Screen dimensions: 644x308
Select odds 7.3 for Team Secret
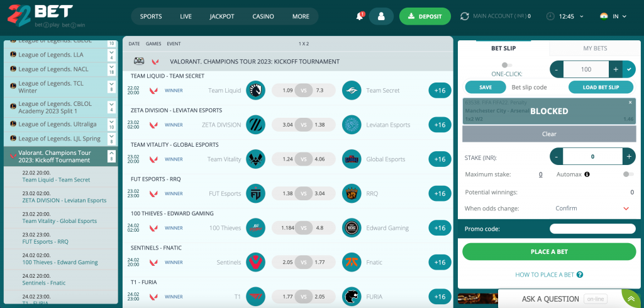click(320, 91)
